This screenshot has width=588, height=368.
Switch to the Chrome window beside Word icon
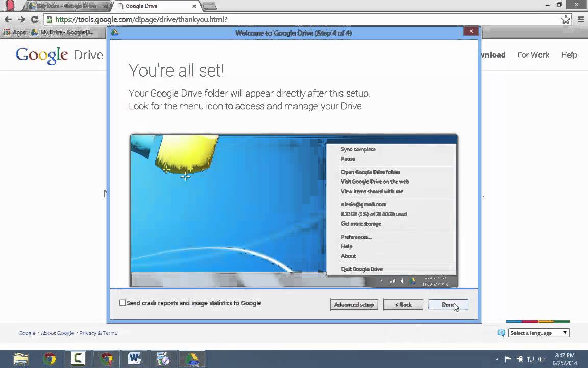pos(106,359)
